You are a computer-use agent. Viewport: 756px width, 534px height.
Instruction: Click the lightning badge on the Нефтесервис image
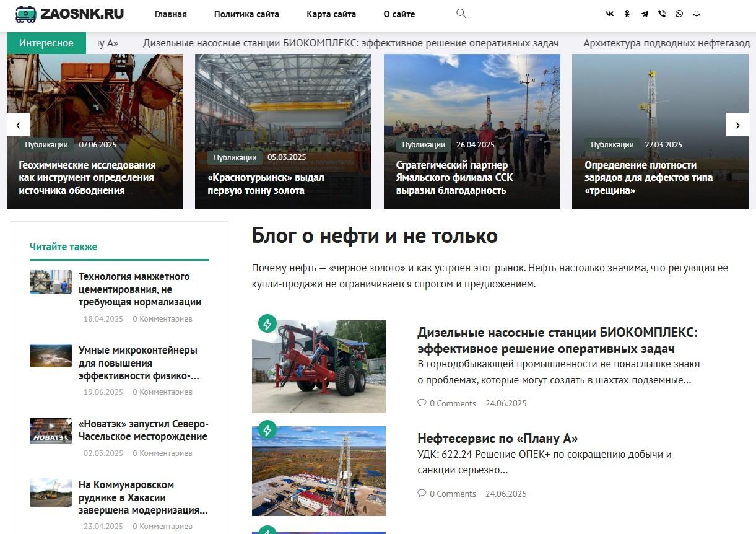pyautogui.click(x=267, y=429)
